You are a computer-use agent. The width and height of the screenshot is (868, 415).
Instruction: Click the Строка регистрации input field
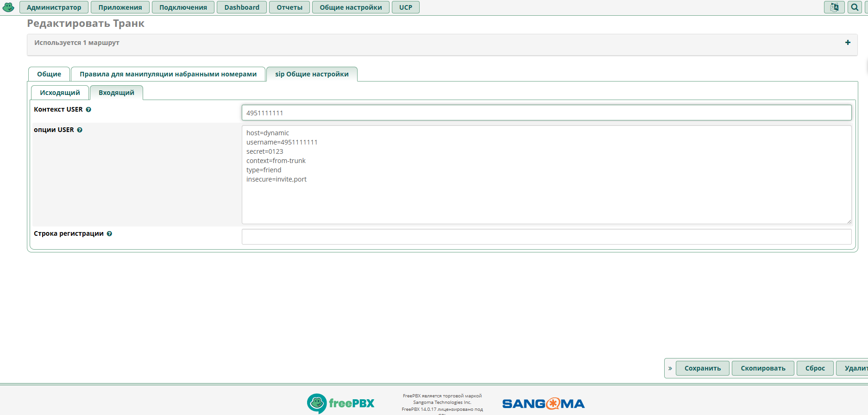coord(546,237)
